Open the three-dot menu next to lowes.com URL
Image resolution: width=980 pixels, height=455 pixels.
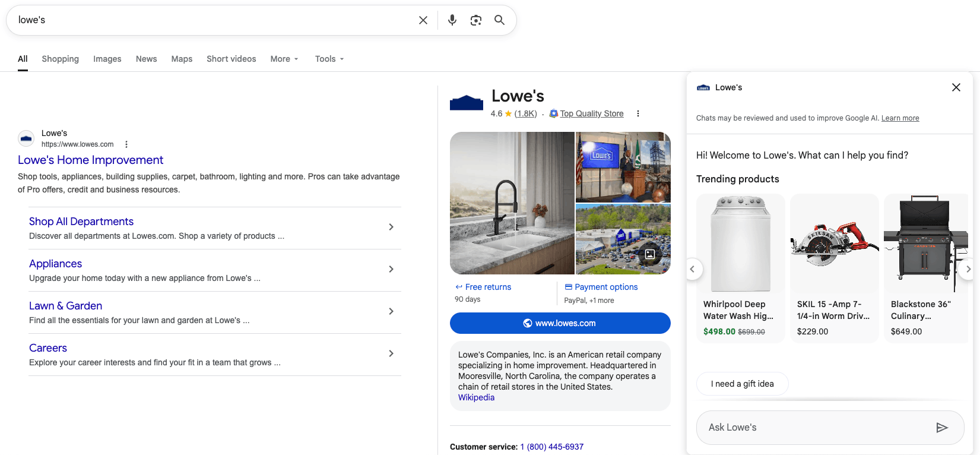[126, 144]
